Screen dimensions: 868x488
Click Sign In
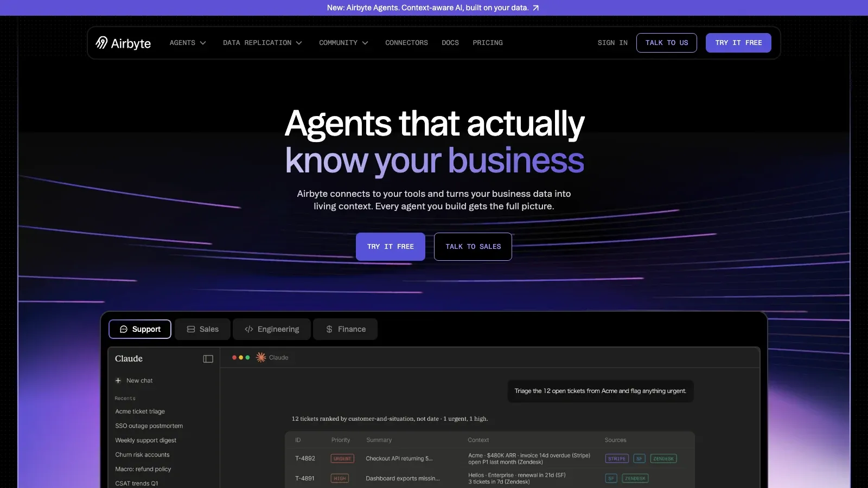612,43
